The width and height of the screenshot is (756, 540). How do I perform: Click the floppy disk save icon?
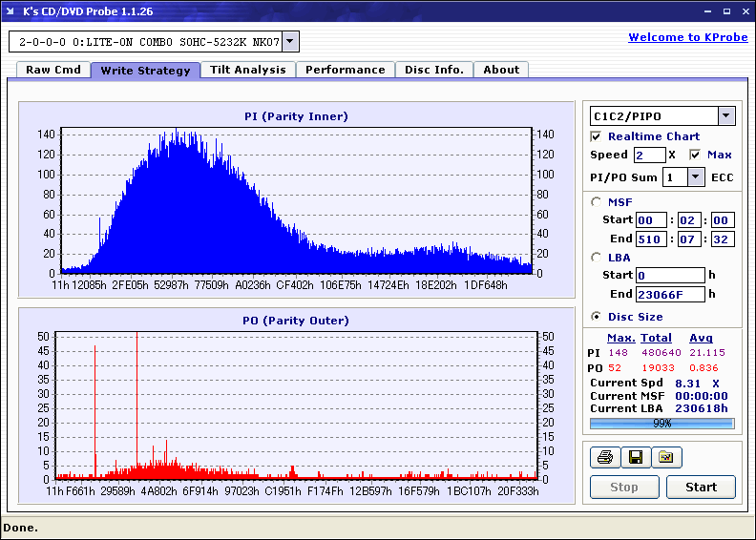635,458
